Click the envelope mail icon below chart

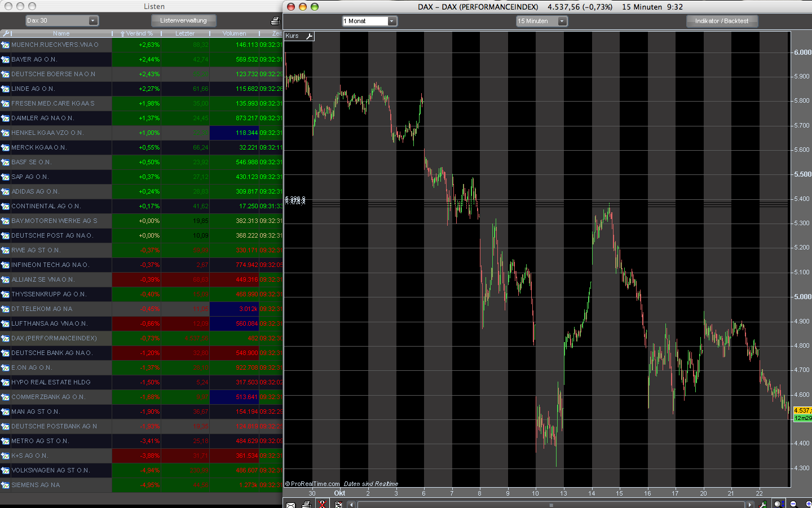point(290,504)
